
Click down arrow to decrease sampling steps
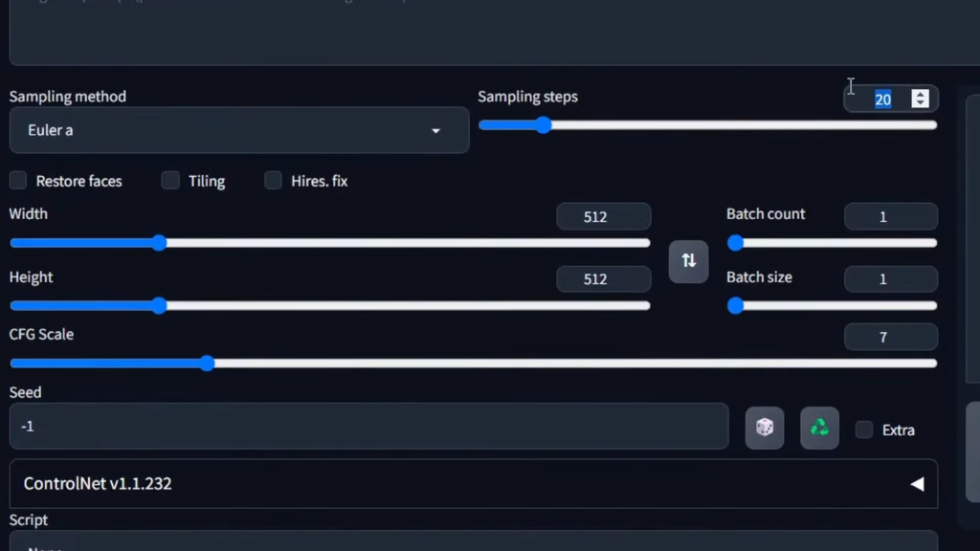click(920, 103)
